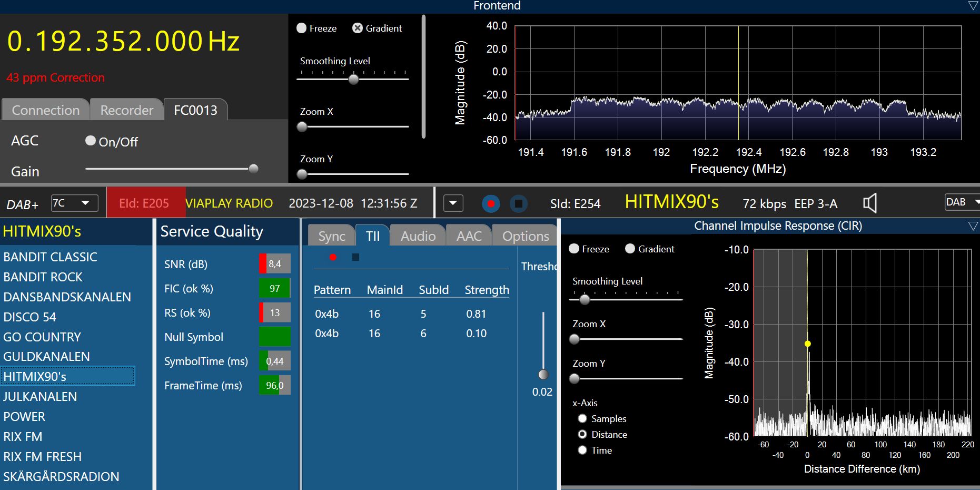Select Samples for CIR x-Axis
980x490 pixels.
click(x=582, y=418)
